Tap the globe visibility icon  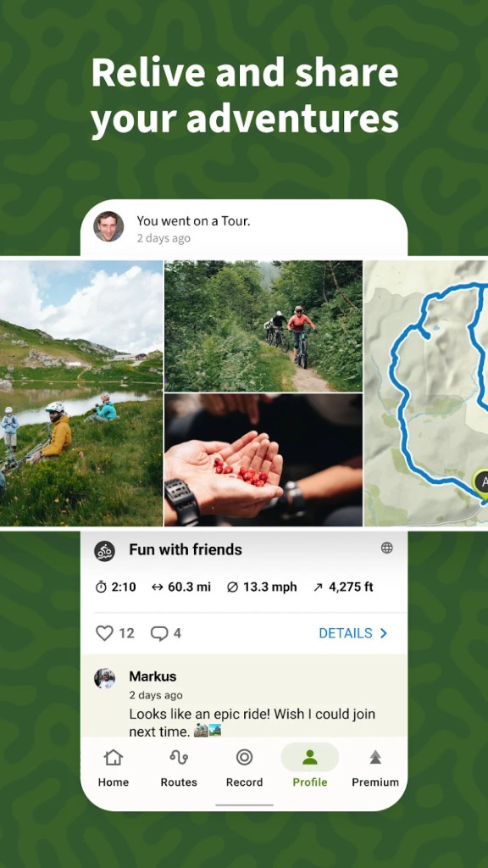coord(386,548)
